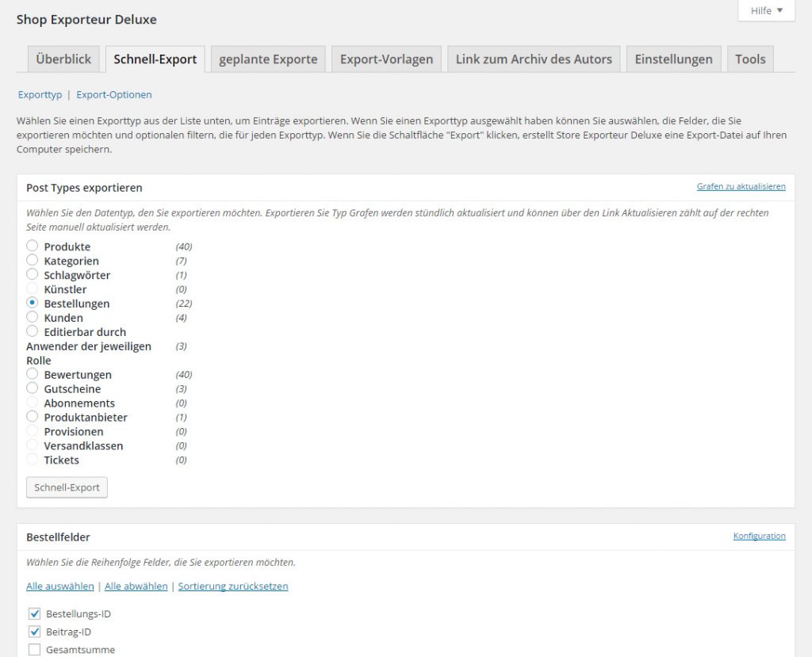This screenshot has height=657, width=812.
Task: Click the Post Types exportieren heading
Action: click(x=84, y=188)
